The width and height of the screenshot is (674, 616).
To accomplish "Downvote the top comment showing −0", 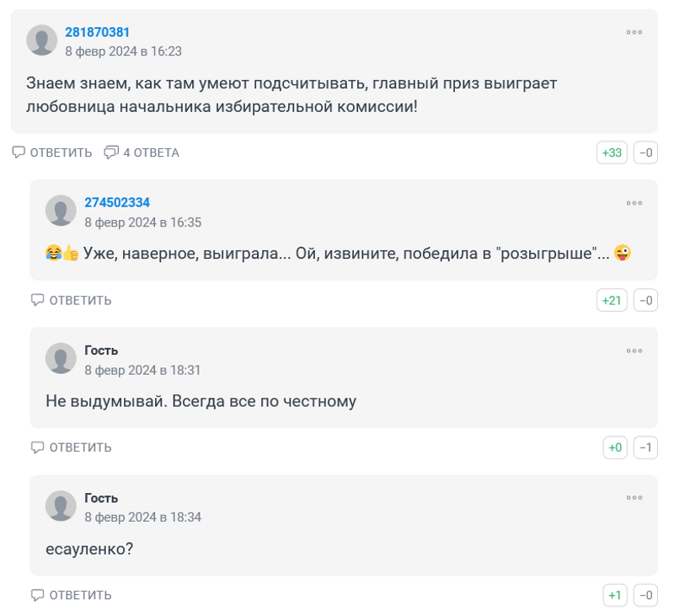I will (646, 153).
